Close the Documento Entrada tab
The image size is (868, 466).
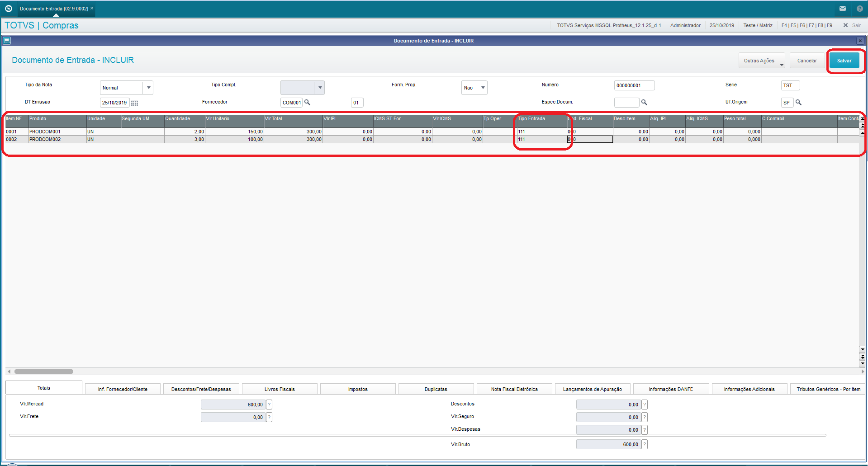pyautogui.click(x=92, y=8)
